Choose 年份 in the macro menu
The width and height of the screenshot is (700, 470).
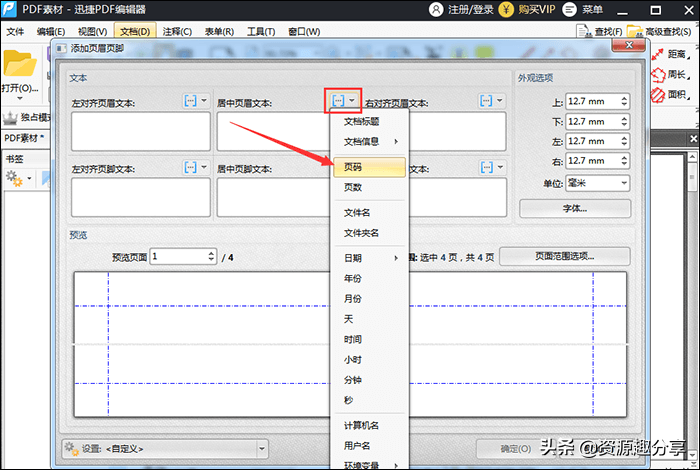[369, 278]
